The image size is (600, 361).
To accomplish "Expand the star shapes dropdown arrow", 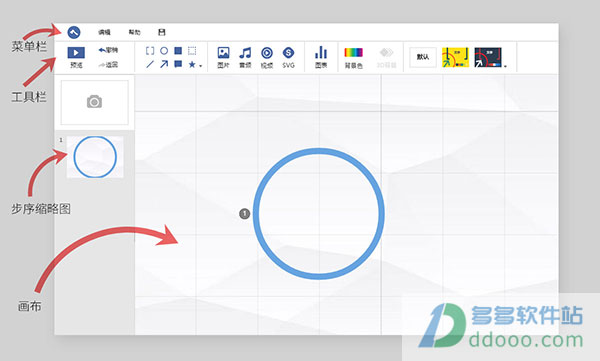I will pyautogui.click(x=201, y=66).
